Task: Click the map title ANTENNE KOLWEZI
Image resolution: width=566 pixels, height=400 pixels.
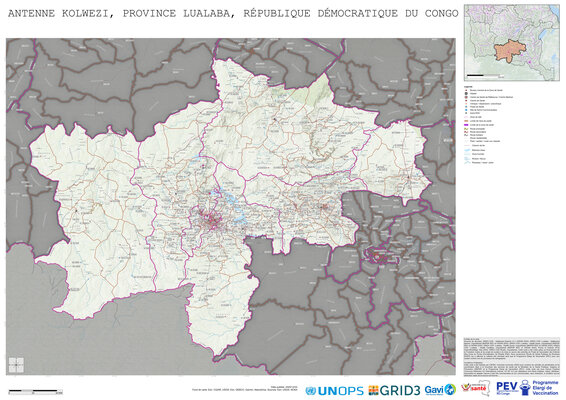Action: (x=60, y=13)
